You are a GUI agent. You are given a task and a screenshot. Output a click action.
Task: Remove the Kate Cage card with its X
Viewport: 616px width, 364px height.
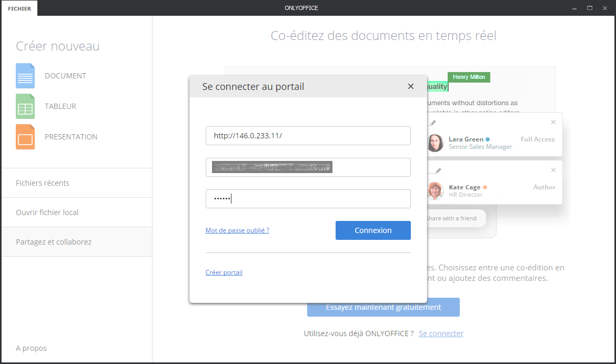click(x=553, y=170)
